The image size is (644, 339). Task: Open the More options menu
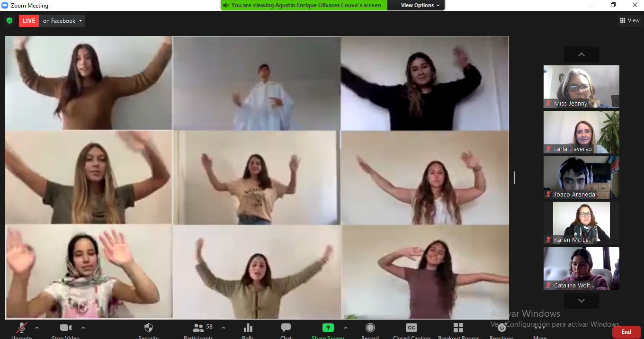(x=540, y=328)
